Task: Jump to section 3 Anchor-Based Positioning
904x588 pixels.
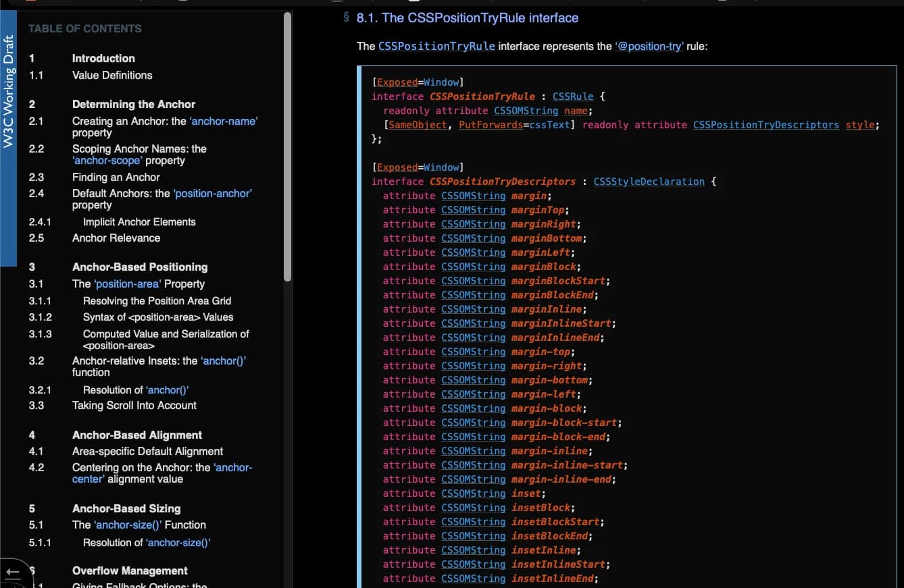Action: pyautogui.click(x=140, y=267)
